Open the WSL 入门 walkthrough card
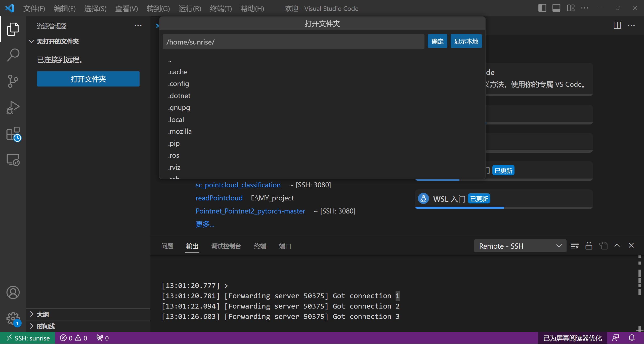Image resolution: width=644 pixels, height=344 pixels. [504, 199]
